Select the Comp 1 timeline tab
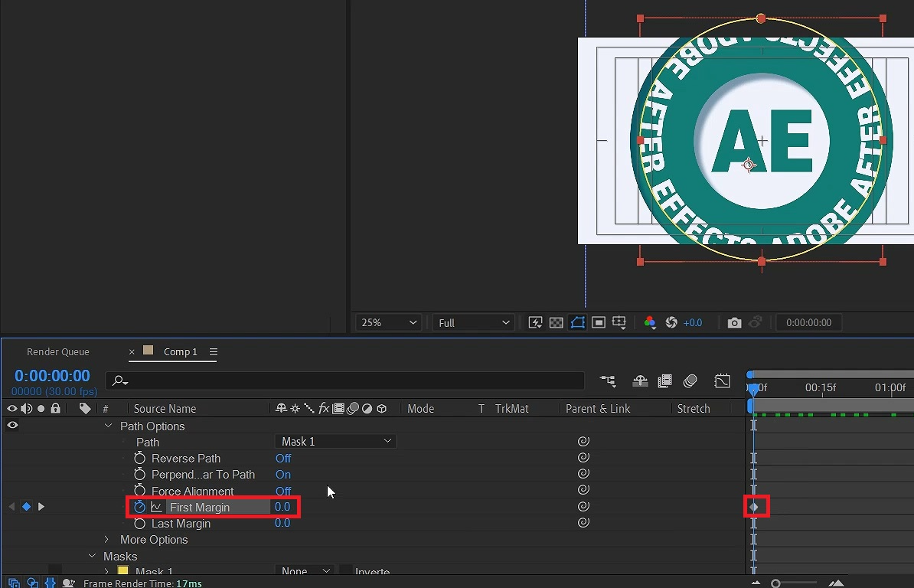This screenshot has width=914, height=588. click(180, 351)
